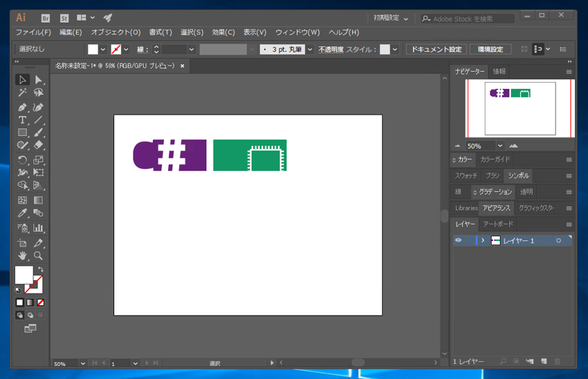Select the Direct Selection tool
588x379 pixels.
click(x=38, y=80)
